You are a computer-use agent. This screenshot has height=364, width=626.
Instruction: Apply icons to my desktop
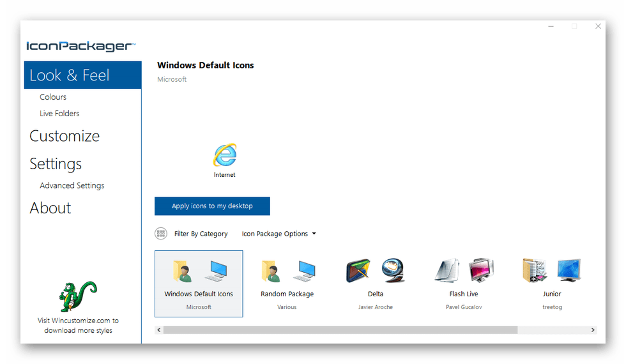(212, 206)
